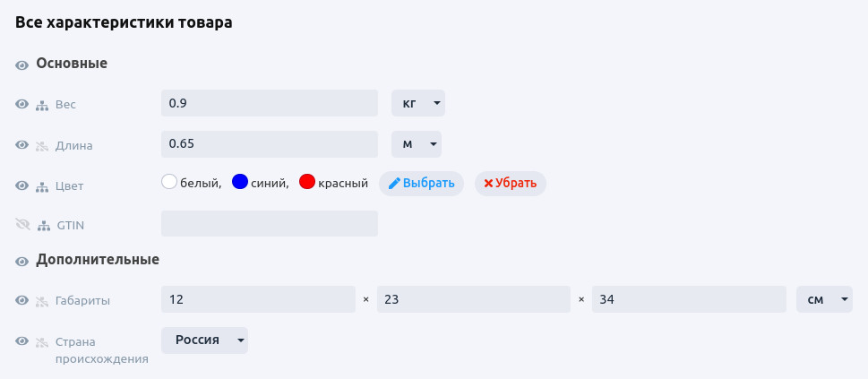Toggle visibility of the Дополнительные section

pyautogui.click(x=22, y=261)
